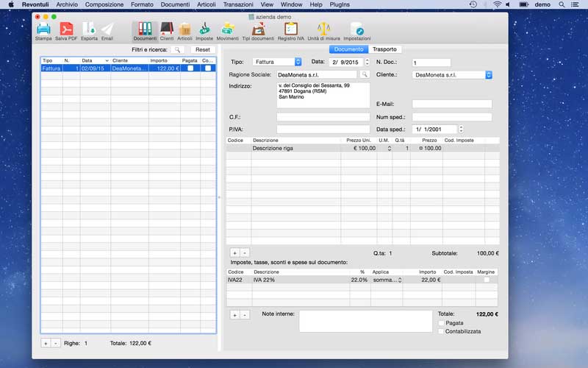Open Unità di misura scales icon

(x=323, y=29)
